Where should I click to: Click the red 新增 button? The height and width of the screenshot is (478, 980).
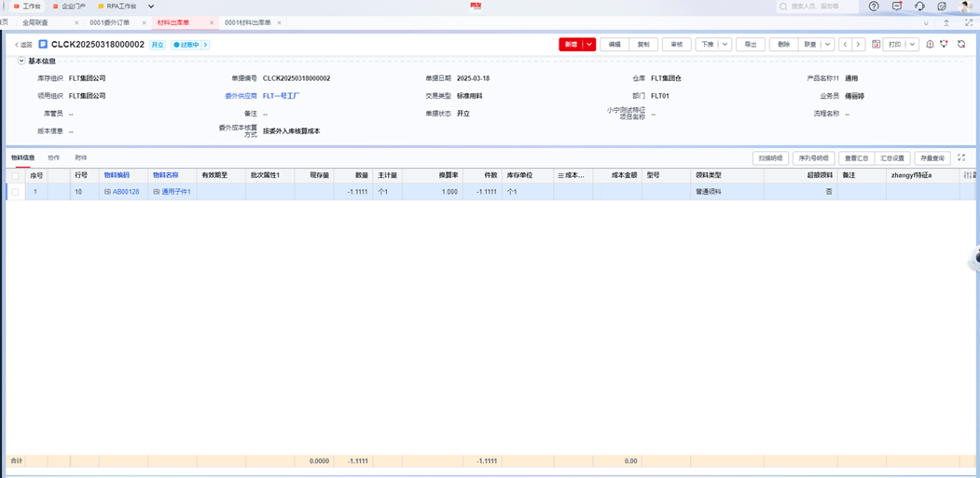[572, 45]
